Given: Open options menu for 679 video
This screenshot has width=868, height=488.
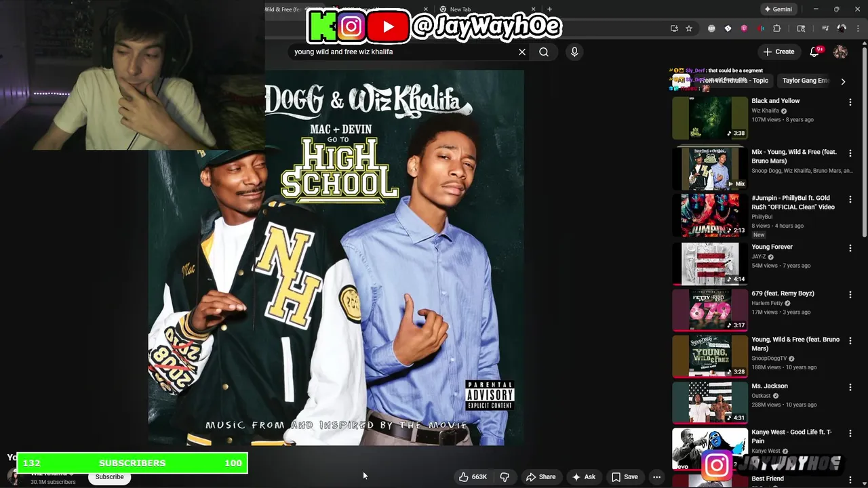Looking at the screenshot, I should coord(850,295).
